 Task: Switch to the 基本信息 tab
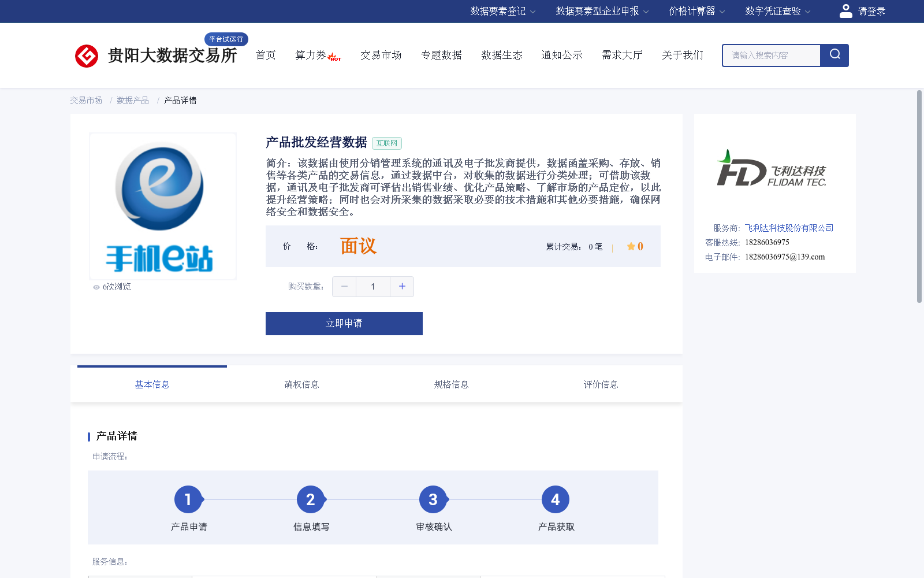pos(152,384)
